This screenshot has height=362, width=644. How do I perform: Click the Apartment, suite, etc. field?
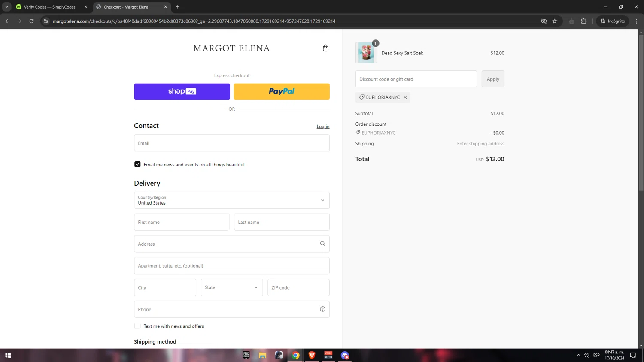point(232,266)
